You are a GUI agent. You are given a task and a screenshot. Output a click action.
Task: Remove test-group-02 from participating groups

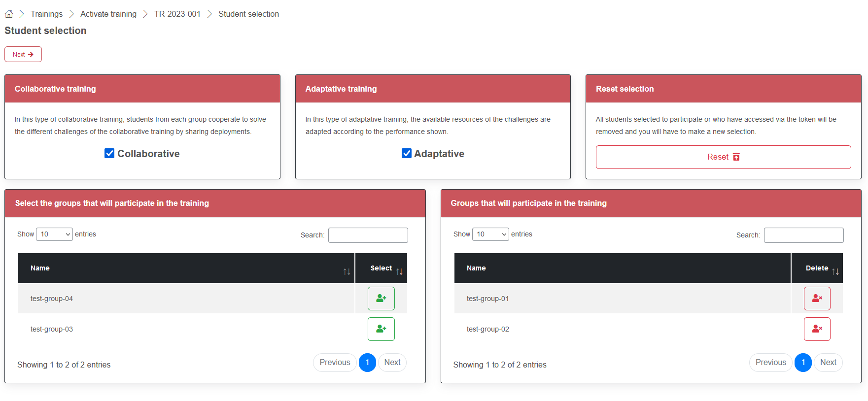[817, 329]
